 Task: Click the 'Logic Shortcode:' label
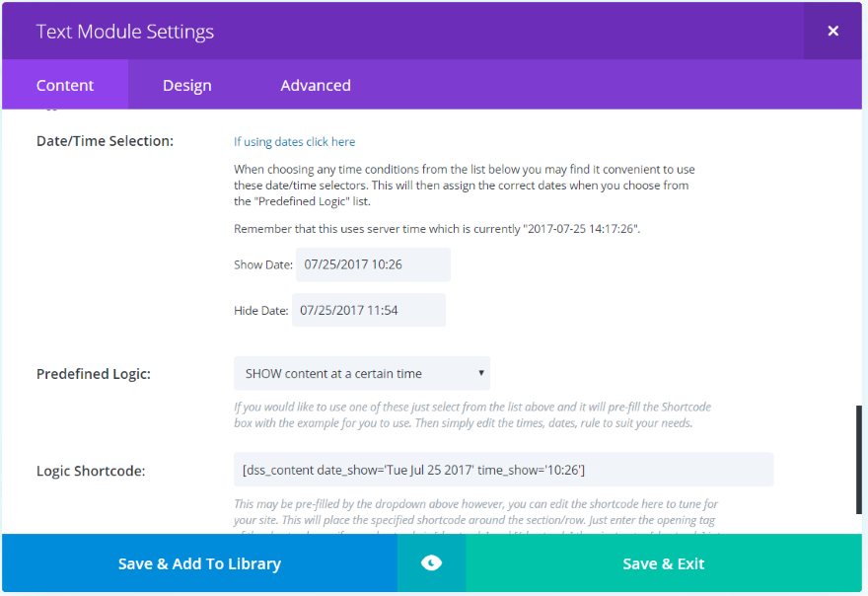[91, 471]
